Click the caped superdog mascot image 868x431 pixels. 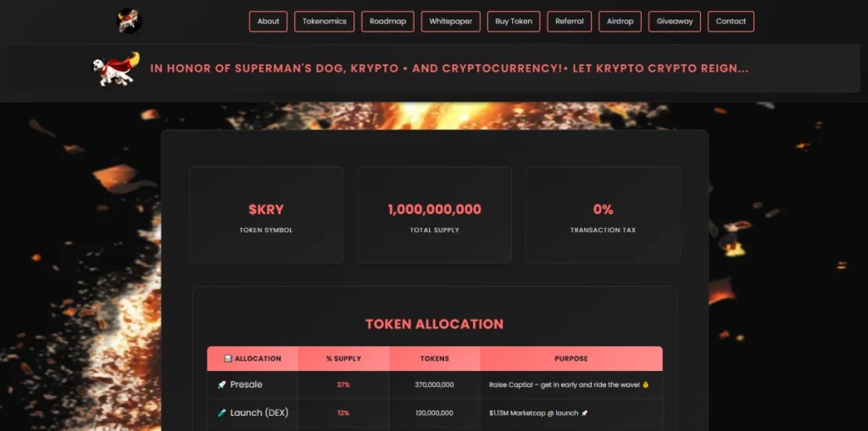click(x=115, y=69)
